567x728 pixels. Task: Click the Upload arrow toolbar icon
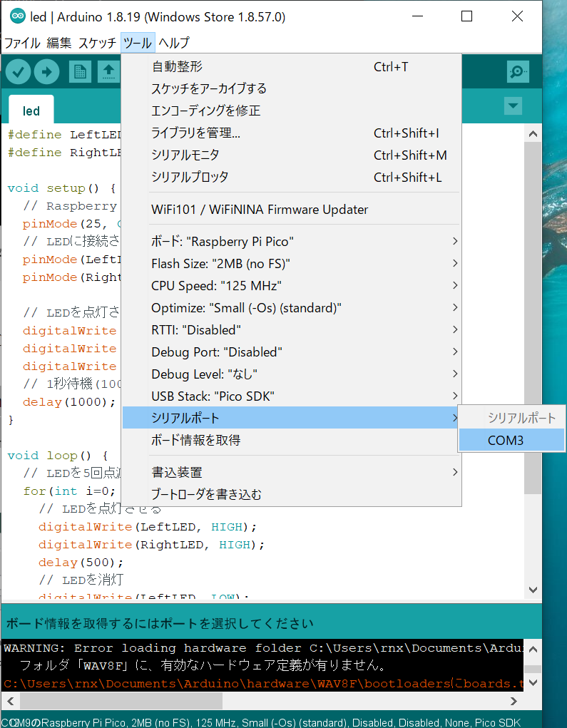pos(47,72)
